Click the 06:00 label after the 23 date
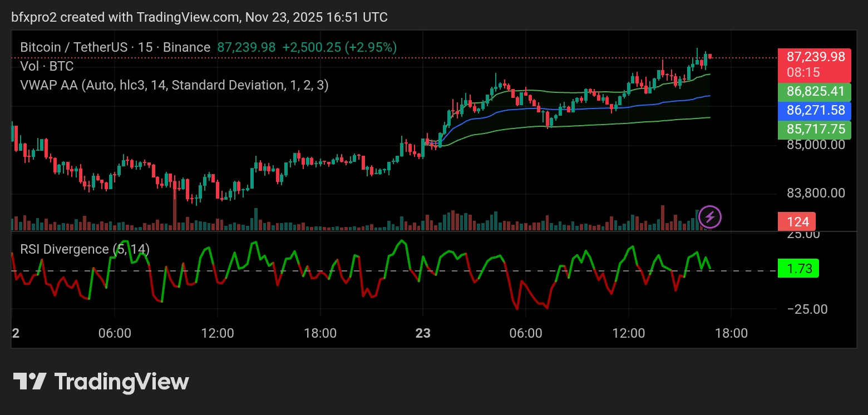The image size is (868, 415). pyautogui.click(x=526, y=333)
